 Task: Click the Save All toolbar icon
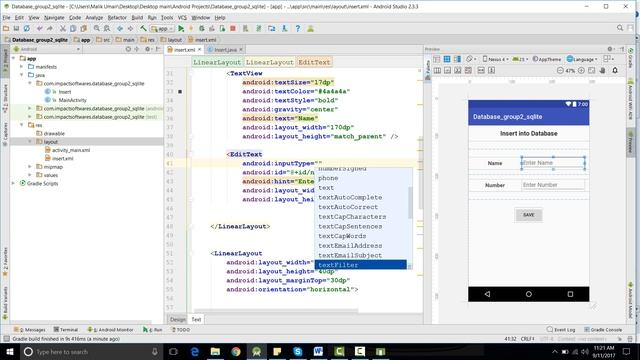[16, 29]
